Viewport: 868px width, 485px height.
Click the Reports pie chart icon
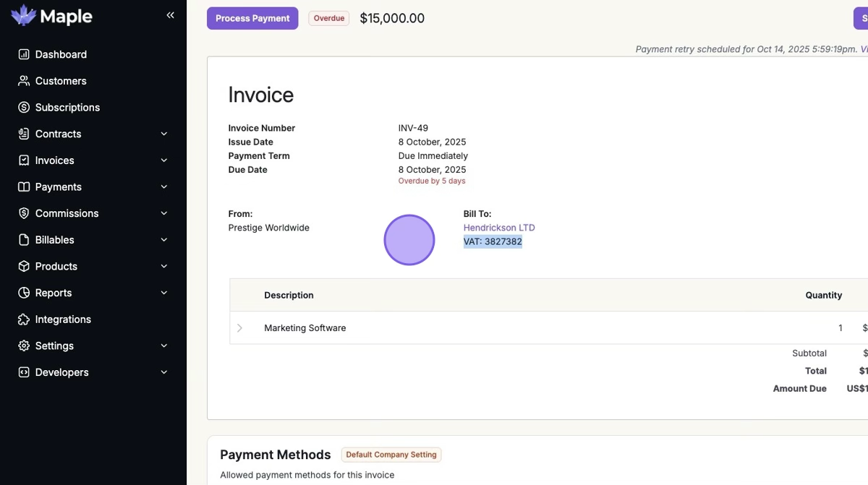point(24,293)
